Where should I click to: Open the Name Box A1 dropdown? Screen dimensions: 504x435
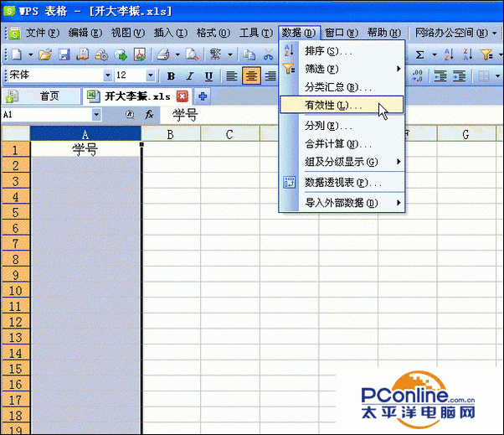coord(96,115)
